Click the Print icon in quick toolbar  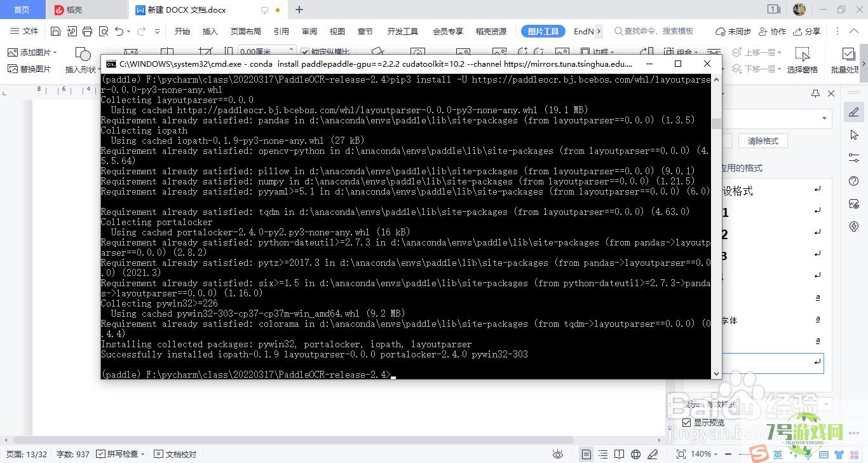pyautogui.click(x=88, y=31)
